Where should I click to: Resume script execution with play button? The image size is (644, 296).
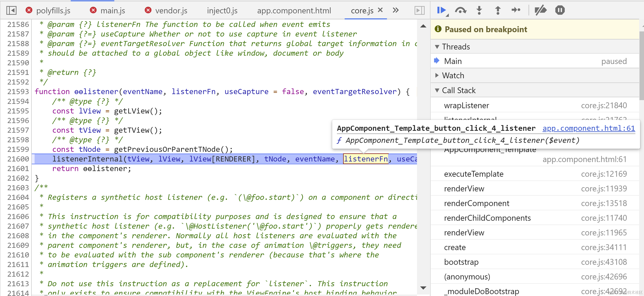pos(441,10)
